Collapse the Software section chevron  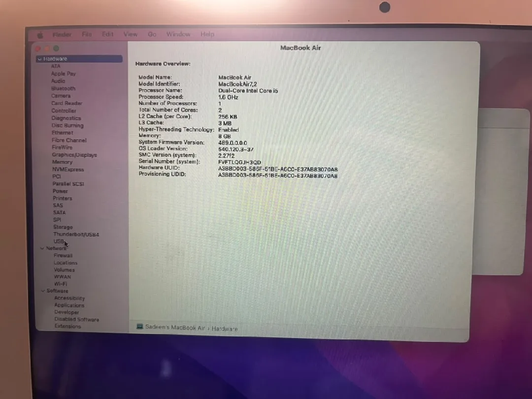point(43,291)
